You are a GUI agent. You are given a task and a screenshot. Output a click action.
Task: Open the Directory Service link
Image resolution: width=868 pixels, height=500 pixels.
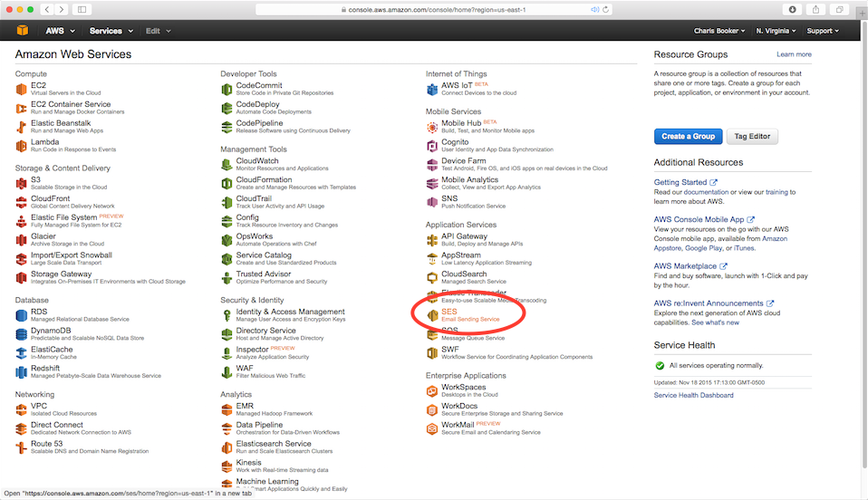pyautogui.click(x=265, y=331)
